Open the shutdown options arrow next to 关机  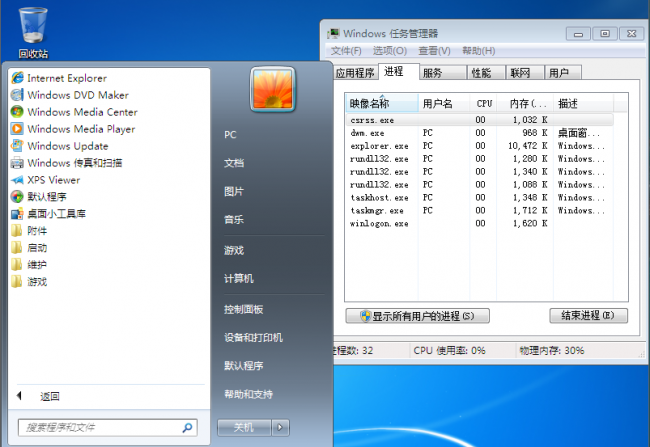click(281, 428)
